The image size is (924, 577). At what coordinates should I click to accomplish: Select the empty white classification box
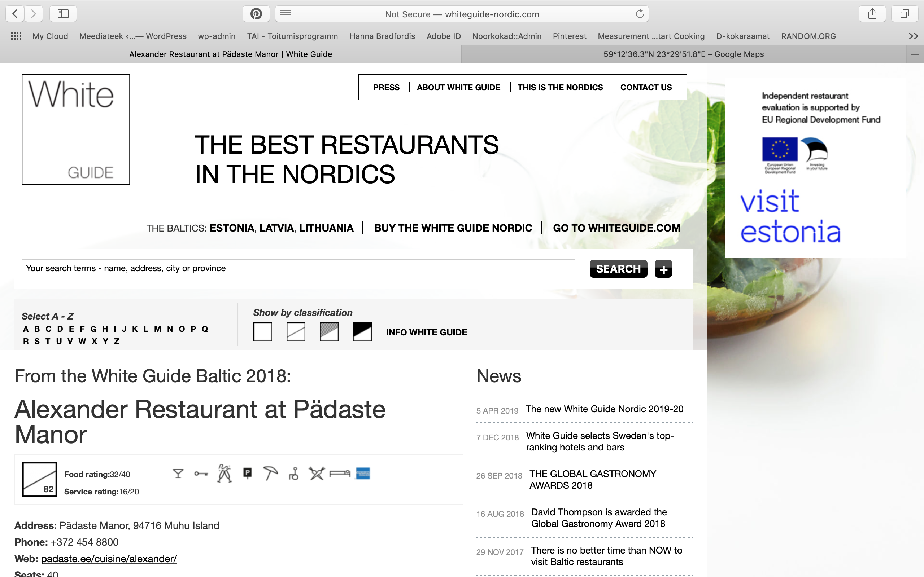[x=263, y=332]
